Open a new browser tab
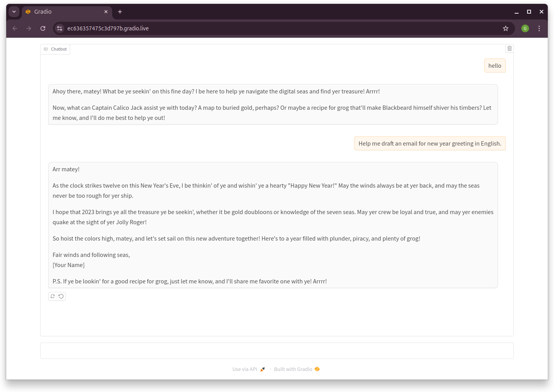Viewport: 554px width, 392px height. 120,12
